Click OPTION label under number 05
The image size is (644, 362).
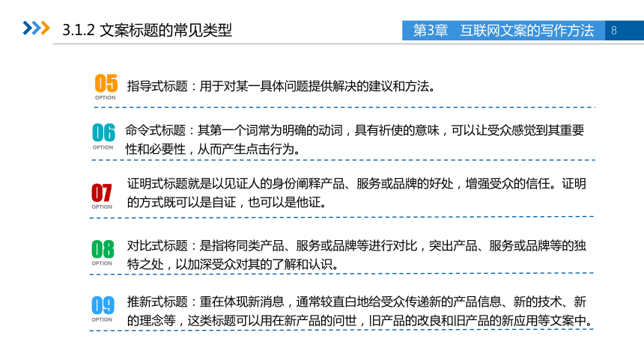point(105,98)
